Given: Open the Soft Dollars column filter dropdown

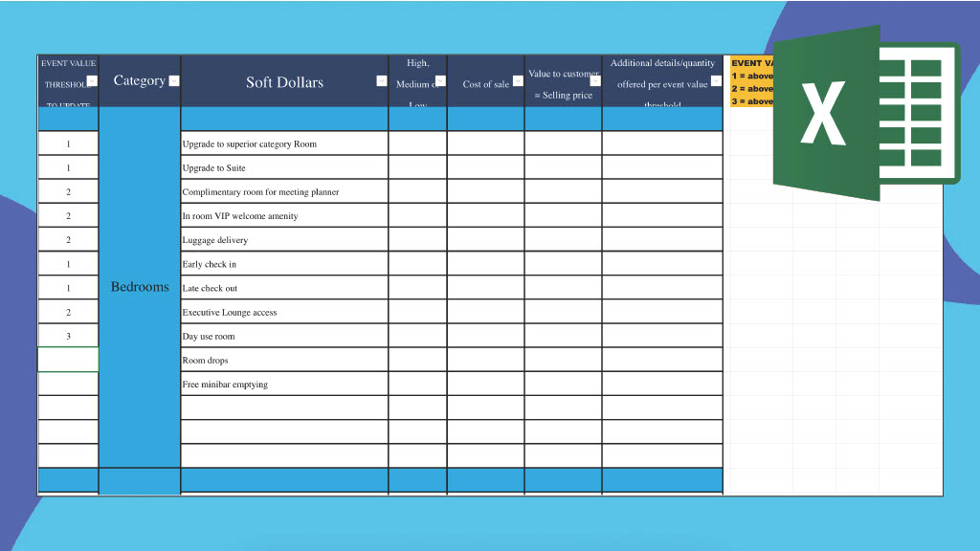Looking at the screenshot, I should (381, 80).
